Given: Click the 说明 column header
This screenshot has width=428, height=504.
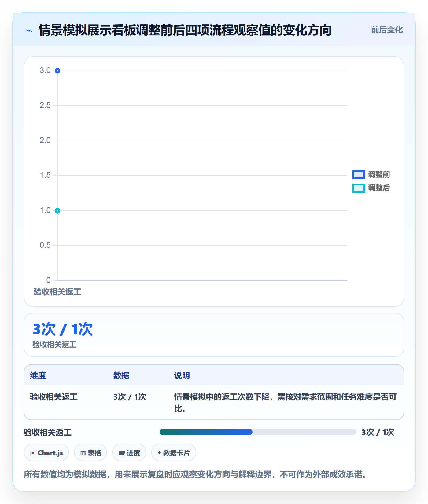Looking at the screenshot, I should click(182, 375).
